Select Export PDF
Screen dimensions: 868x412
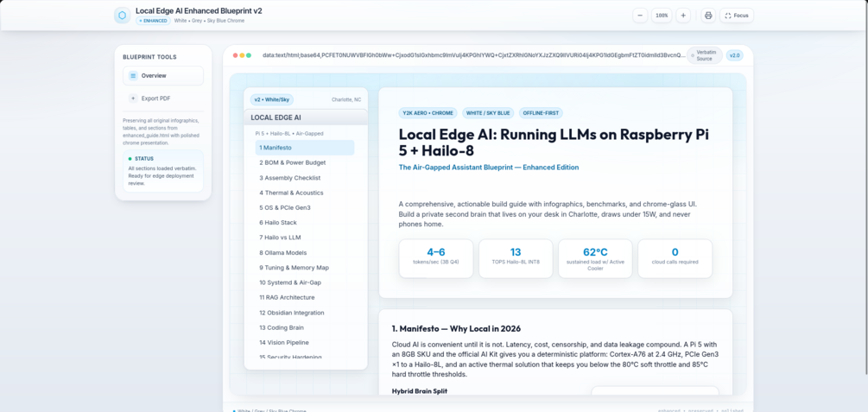162,98
